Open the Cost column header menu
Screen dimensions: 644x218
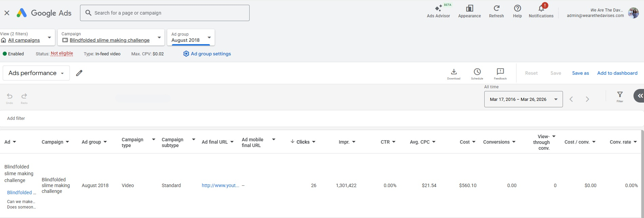(474, 142)
